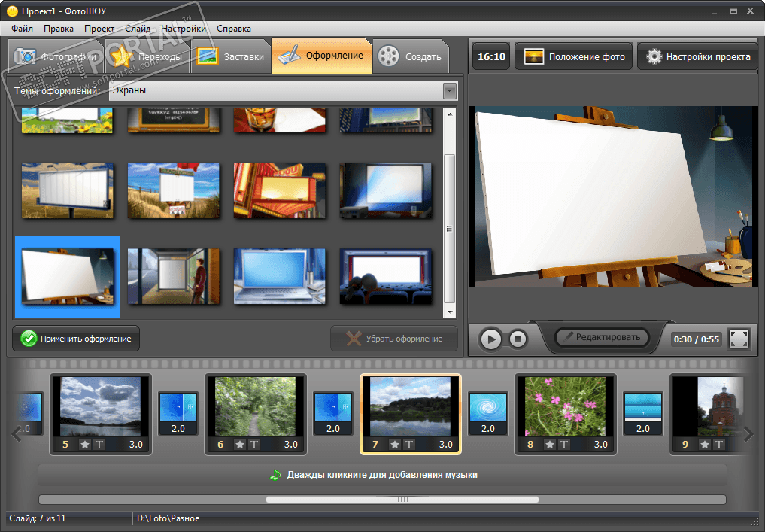Select slide 6 forest path thumbnail

tap(256, 406)
